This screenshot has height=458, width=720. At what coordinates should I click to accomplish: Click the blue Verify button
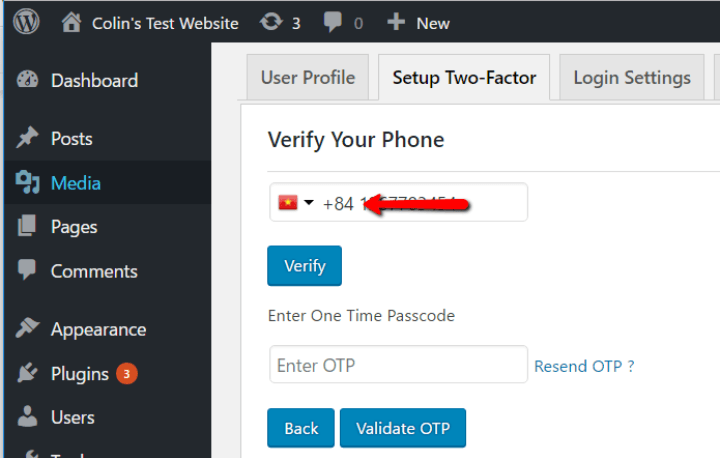pos(304,266)
